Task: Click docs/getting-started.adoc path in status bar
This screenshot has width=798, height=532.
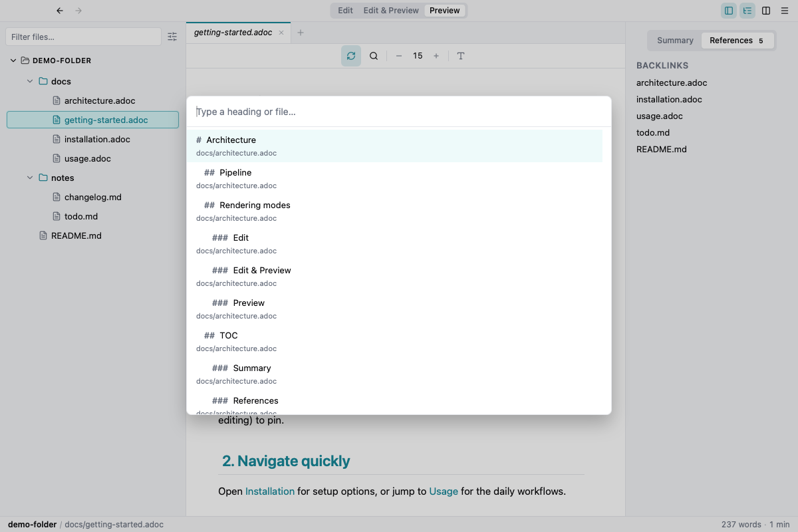Action: [114, 525]
